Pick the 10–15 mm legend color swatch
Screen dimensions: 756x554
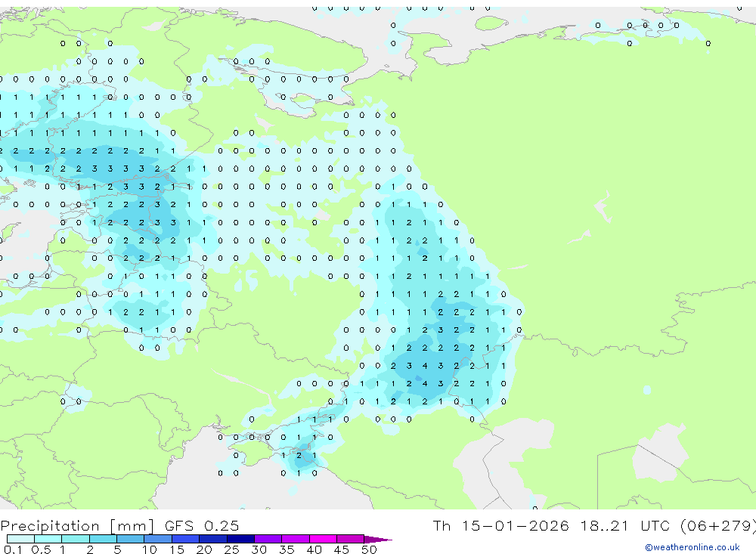(x=158, y=539)
